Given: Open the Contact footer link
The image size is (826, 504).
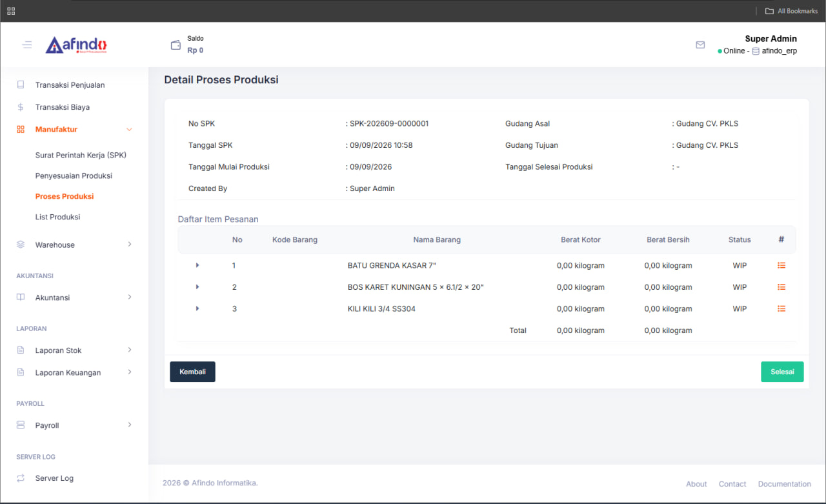Looking at the screenshot, I should [732, 484].
